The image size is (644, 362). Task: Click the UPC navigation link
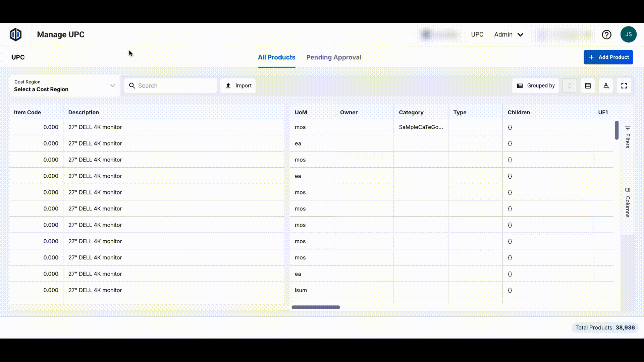(x=477, y=35)
